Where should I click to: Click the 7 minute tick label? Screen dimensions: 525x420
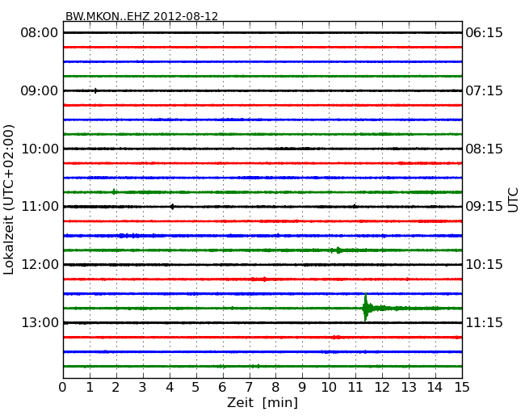tap(249, 388)
